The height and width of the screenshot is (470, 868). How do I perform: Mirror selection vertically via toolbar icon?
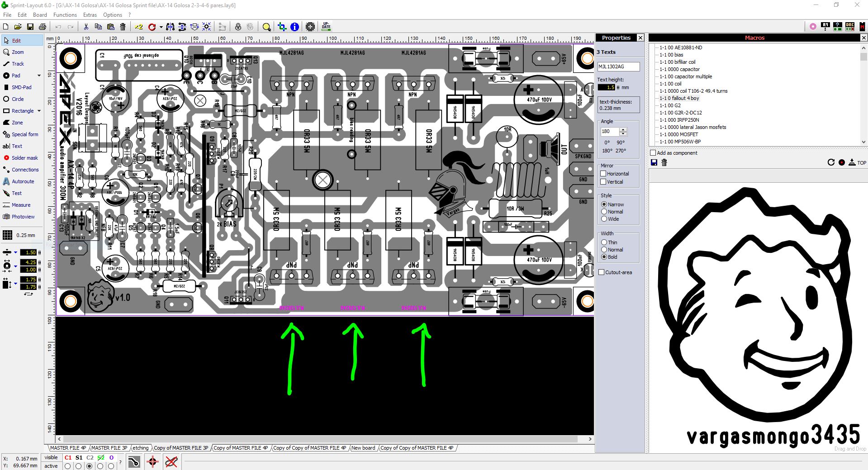click(182, 27)
